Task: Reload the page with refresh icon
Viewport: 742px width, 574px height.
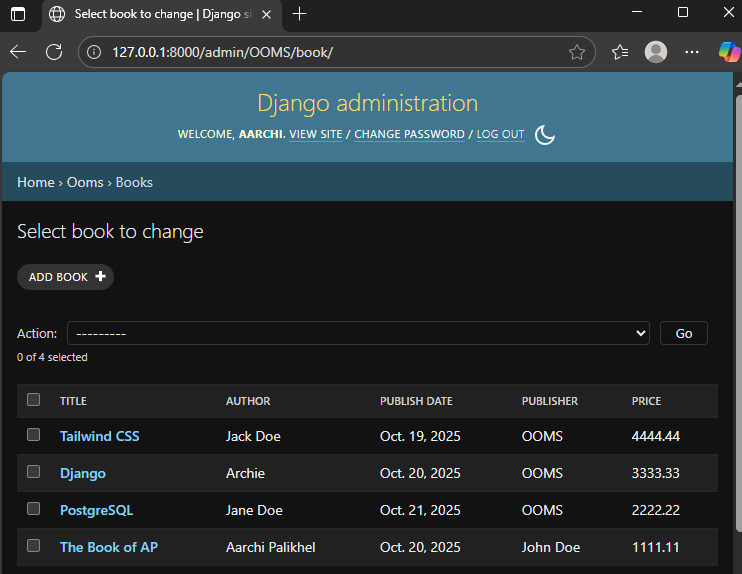Action: coord(54,52)
